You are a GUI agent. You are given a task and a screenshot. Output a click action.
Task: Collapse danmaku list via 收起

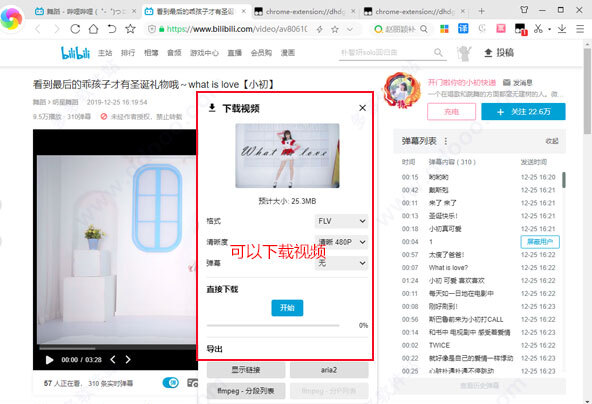tap(552, 141)
